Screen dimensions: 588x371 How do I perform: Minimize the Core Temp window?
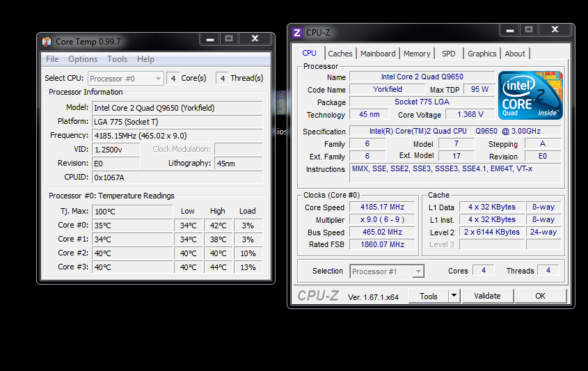point(210,39)
